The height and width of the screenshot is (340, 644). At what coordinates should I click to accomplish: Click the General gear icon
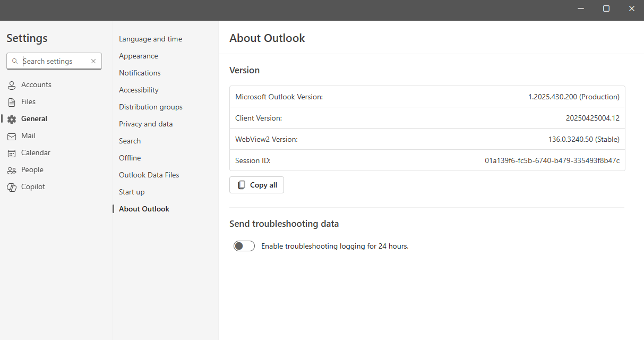(12, 119)
